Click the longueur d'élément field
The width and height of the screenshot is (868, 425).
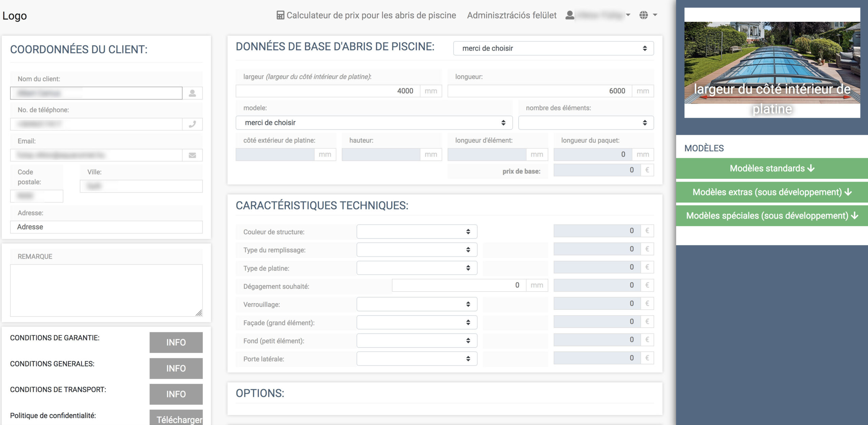[487, 154]
